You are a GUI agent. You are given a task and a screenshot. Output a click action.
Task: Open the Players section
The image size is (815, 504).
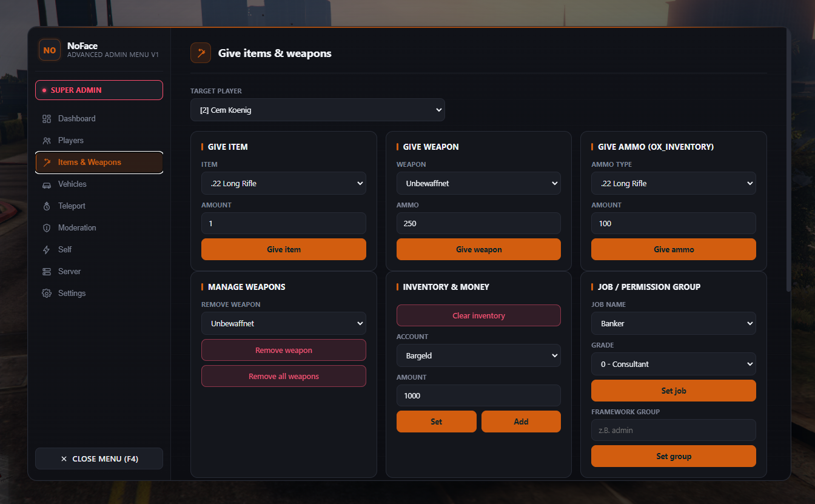click(x=99, y=141)
